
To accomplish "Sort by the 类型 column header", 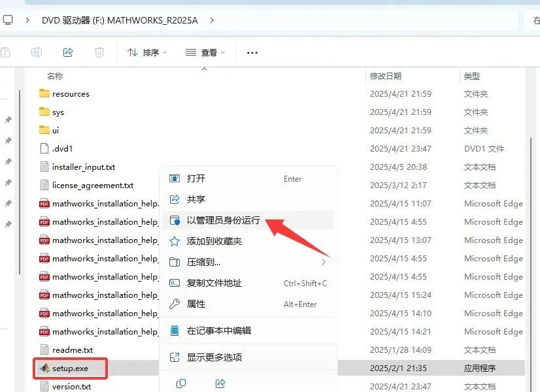I will [471, 76].
